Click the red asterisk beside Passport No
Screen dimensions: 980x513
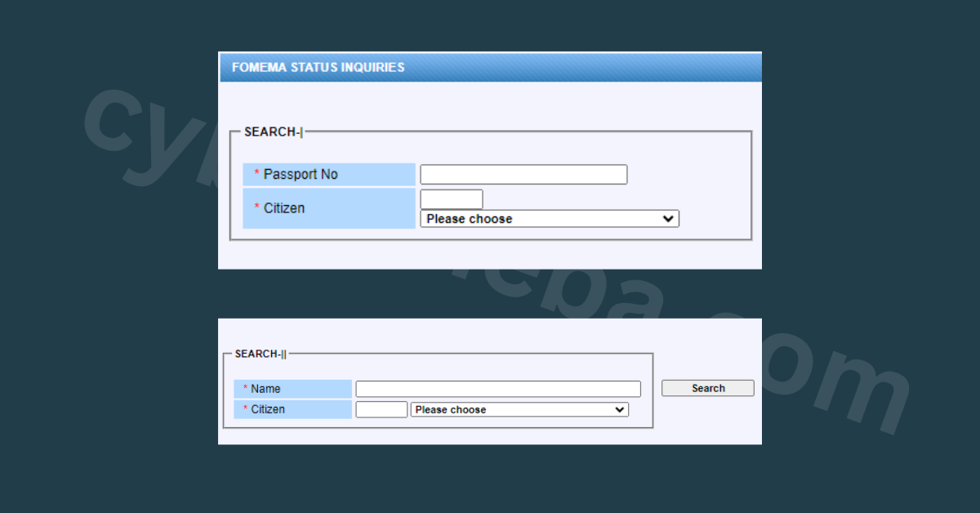point(257,175)
